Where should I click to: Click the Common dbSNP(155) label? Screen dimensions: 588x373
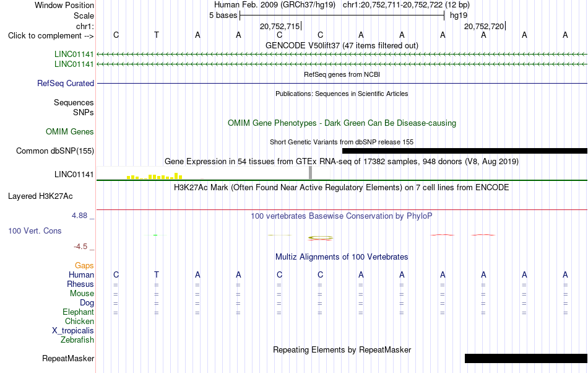coord(55,151)
